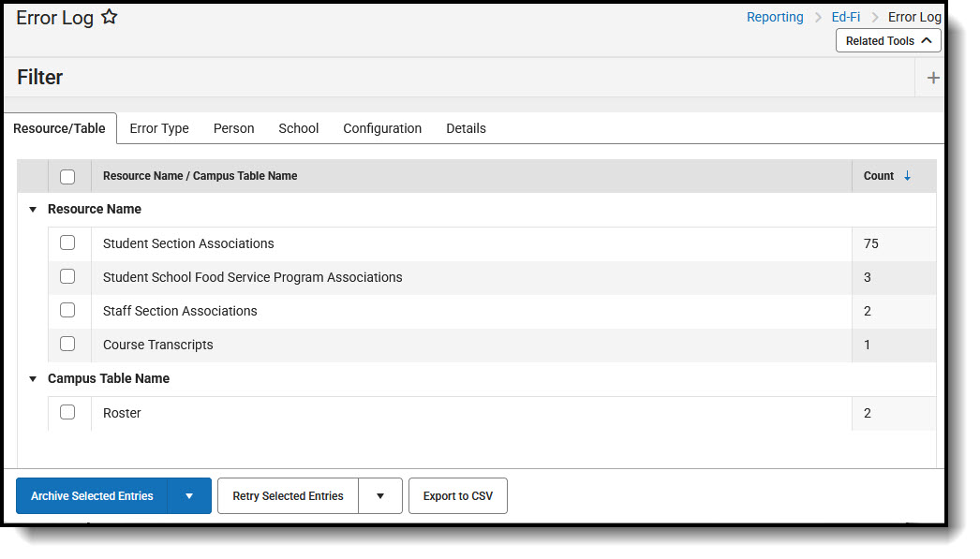Click the Ed-Fi breadcrumb link

point(845,16)
